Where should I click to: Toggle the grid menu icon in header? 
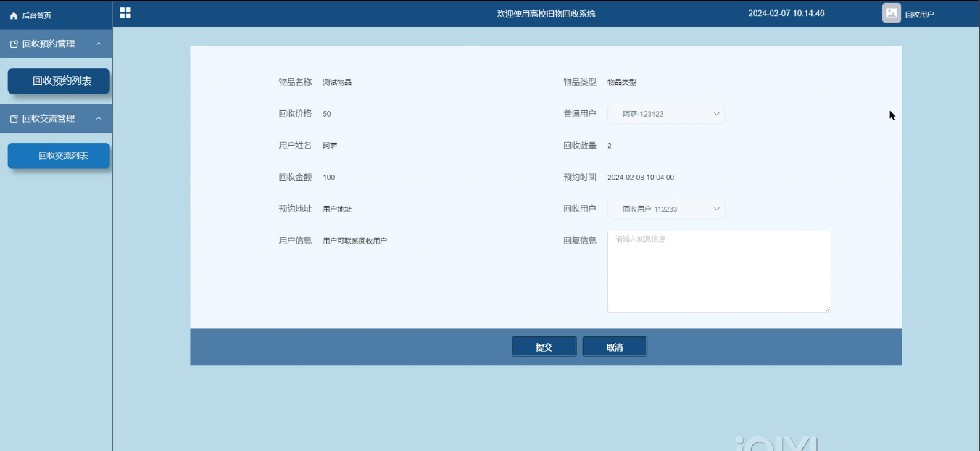pos(125,13)
